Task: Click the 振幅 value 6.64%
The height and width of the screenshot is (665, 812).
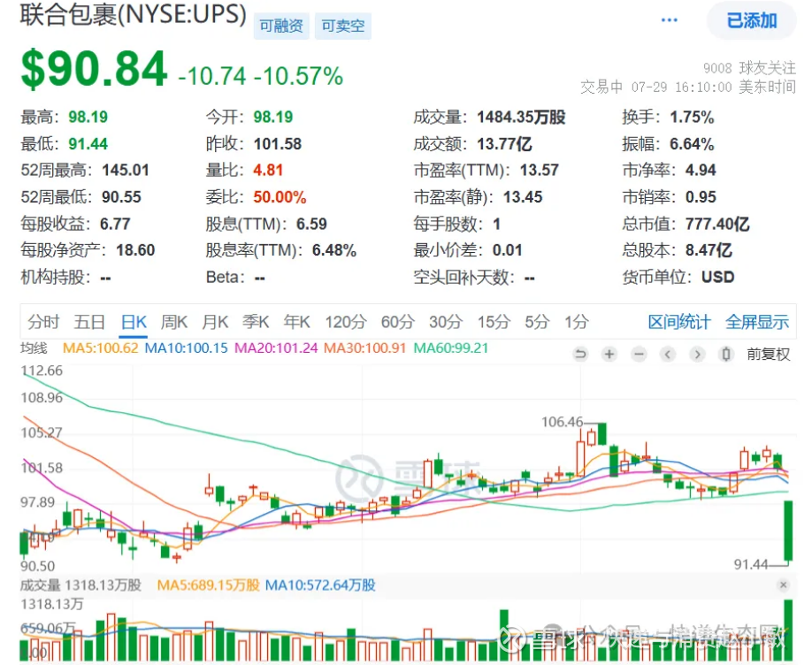Action: (x=692, y=144)
